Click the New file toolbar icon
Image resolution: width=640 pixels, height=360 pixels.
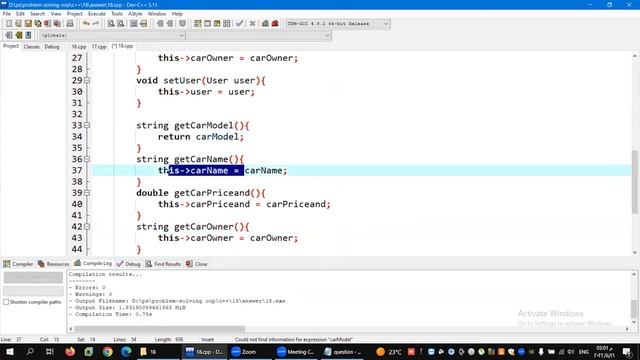[9, 24]
